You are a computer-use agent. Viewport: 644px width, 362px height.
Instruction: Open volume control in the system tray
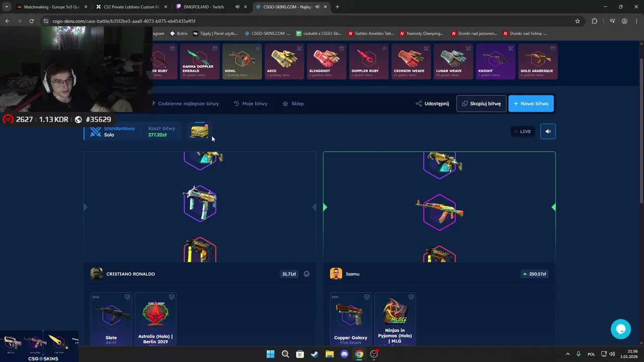(612, 354)
